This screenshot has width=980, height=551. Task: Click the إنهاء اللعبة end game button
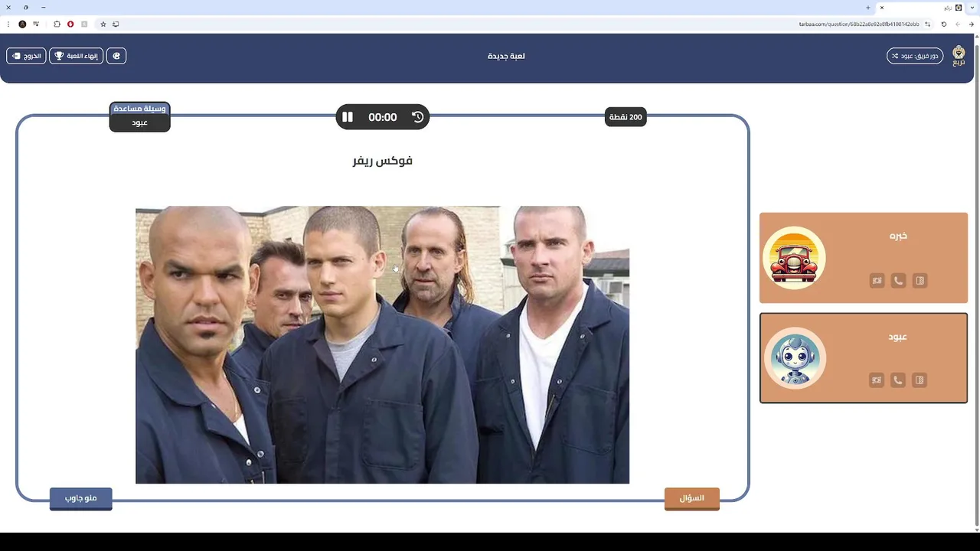tap(77, 56)
